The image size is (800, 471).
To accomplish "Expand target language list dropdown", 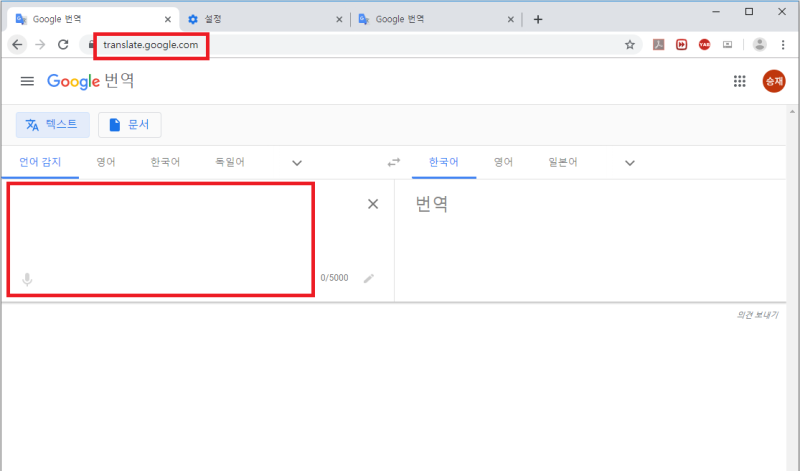I will point(630,163).
